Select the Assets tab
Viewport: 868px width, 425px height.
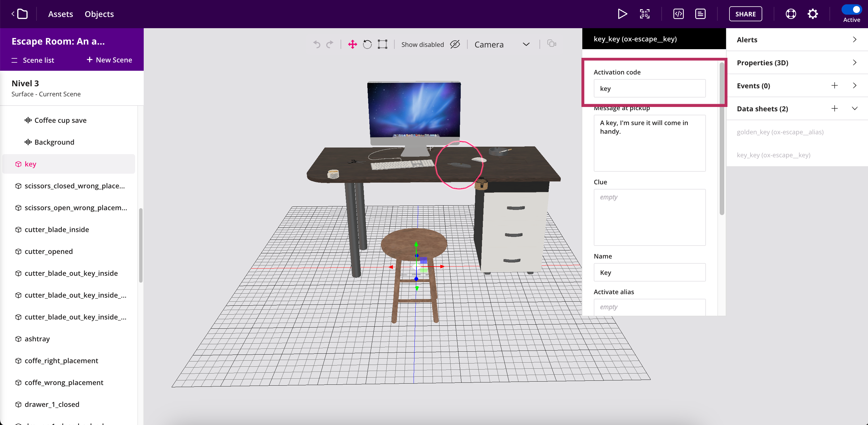pyautogui.click(x=60, y=14)
